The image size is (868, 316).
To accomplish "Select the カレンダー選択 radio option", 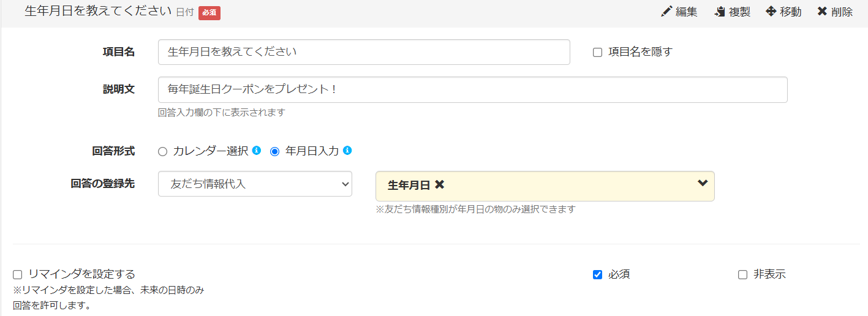I will click(x=162, y=151).
